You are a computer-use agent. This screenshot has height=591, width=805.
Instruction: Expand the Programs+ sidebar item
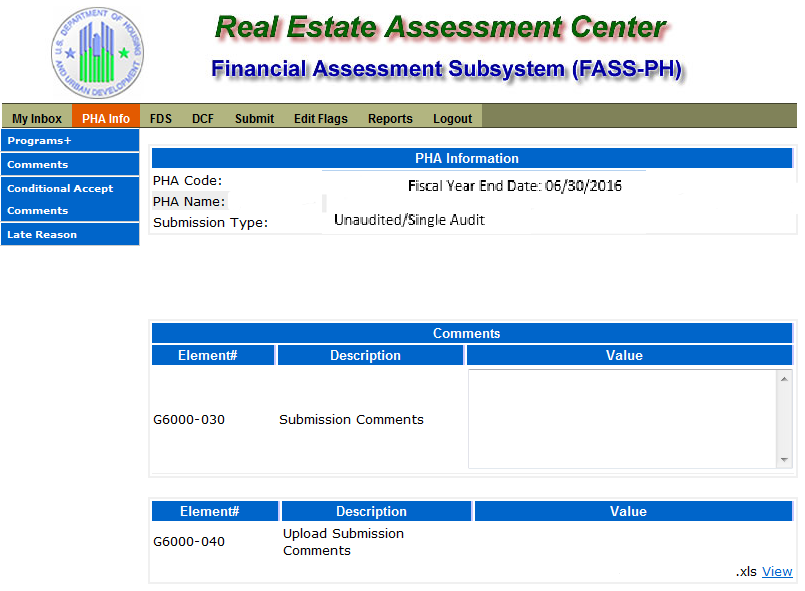tap(70, 141)
